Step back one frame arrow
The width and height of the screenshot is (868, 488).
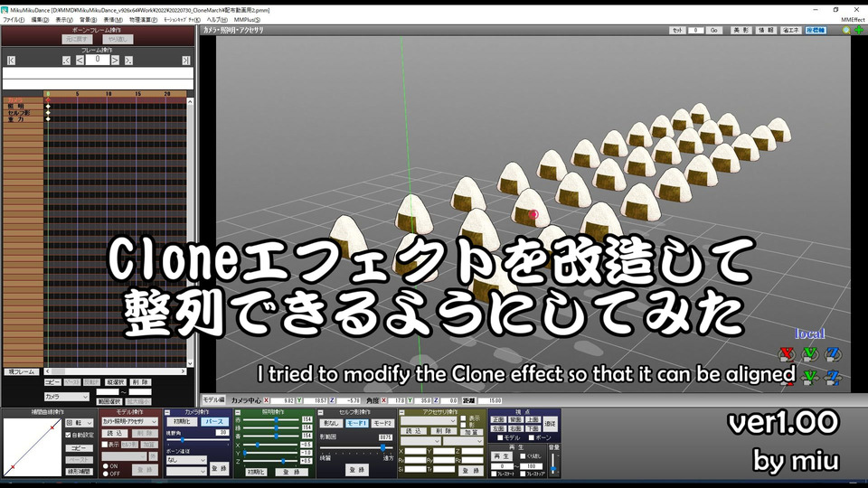tap(80, 61)
